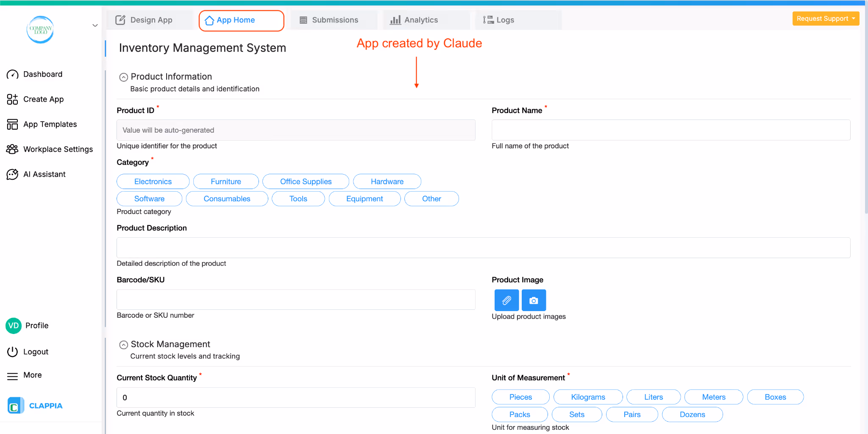Go to Workplace Settings
Viewport: 868px width, 434px height.
(58, 149)
